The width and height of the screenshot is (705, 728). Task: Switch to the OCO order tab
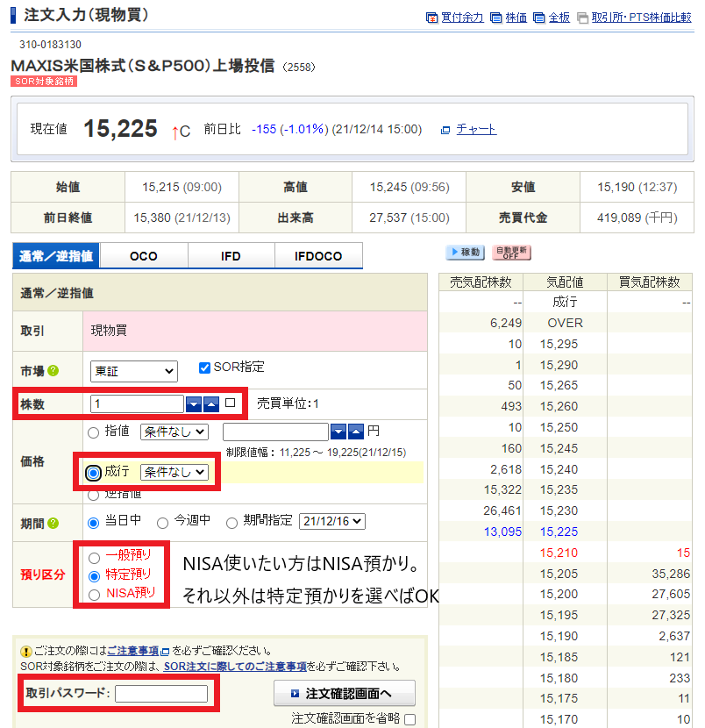click(143, 256)
